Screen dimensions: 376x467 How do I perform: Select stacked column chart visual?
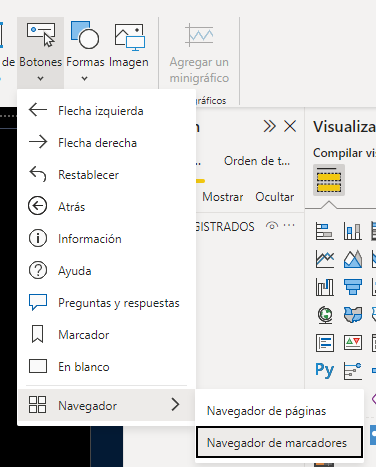(353, 231)
